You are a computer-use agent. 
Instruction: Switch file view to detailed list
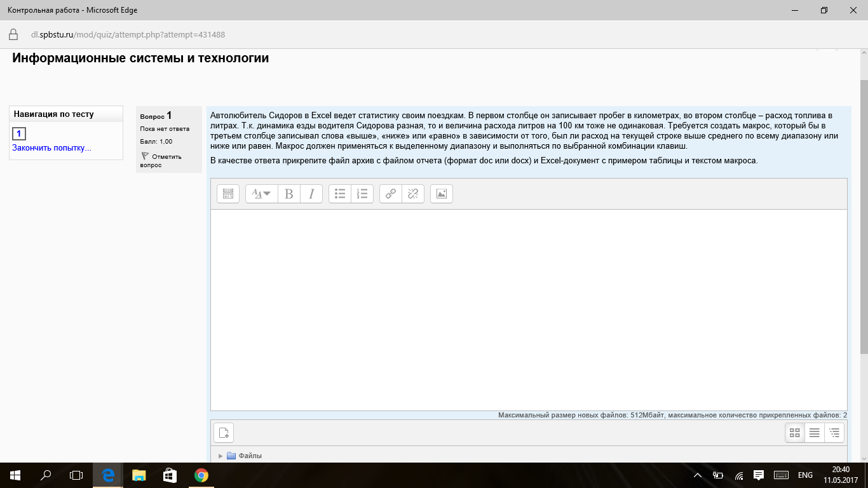(814, 433)
